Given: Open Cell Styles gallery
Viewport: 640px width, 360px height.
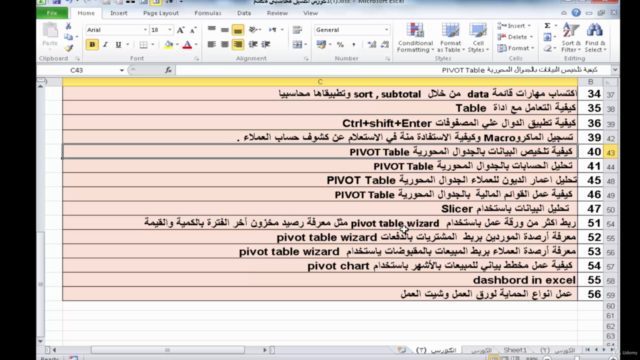Looking at the screenshot, I should (x=478, y=38).
